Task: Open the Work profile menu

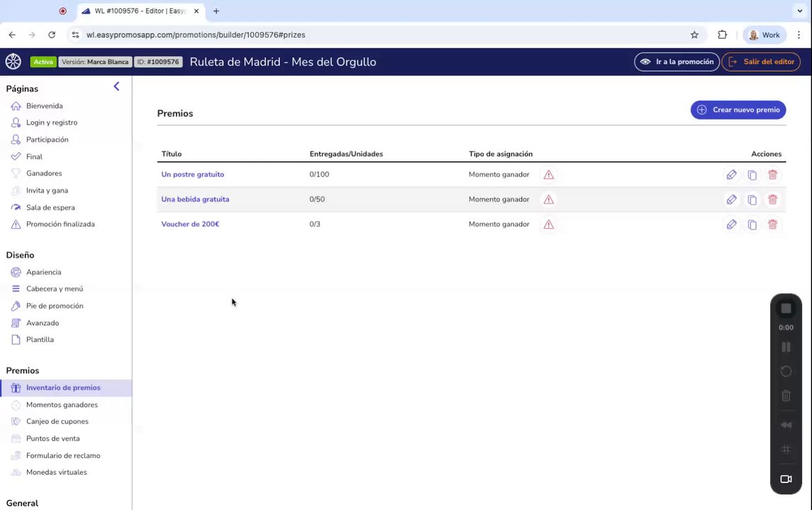Action: click(x=765, y=35)
